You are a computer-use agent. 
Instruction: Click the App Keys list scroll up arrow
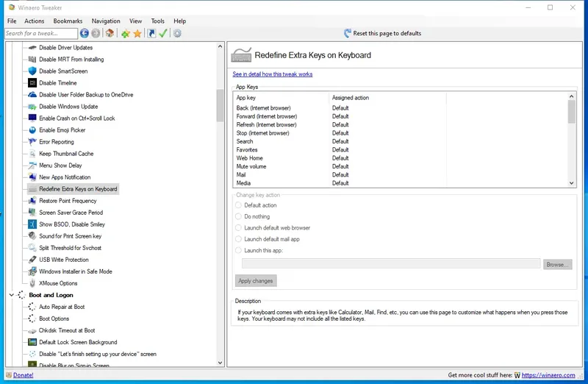coord(572,96)
